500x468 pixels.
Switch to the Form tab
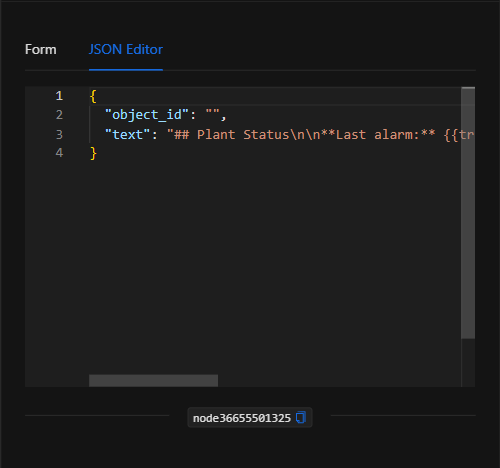click(41, 49)
